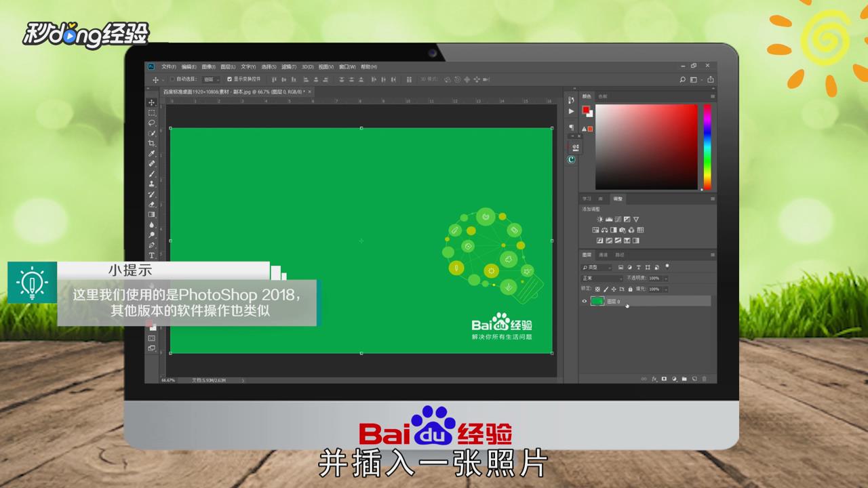
Task: Open the 正常 blend mode dropdown
Action: (602, 279)
